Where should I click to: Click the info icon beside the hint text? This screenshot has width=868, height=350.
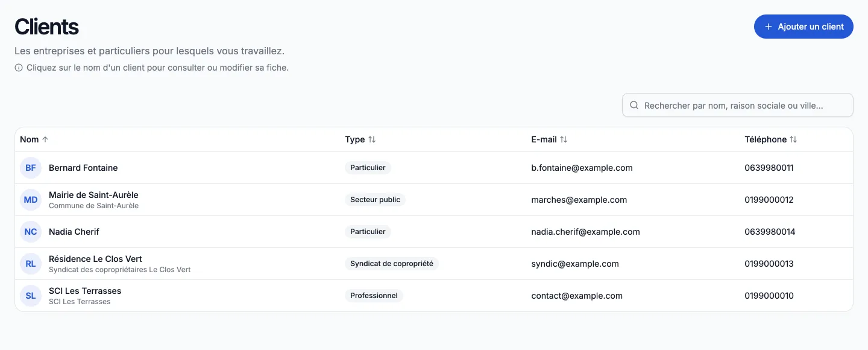pos(19,68)
